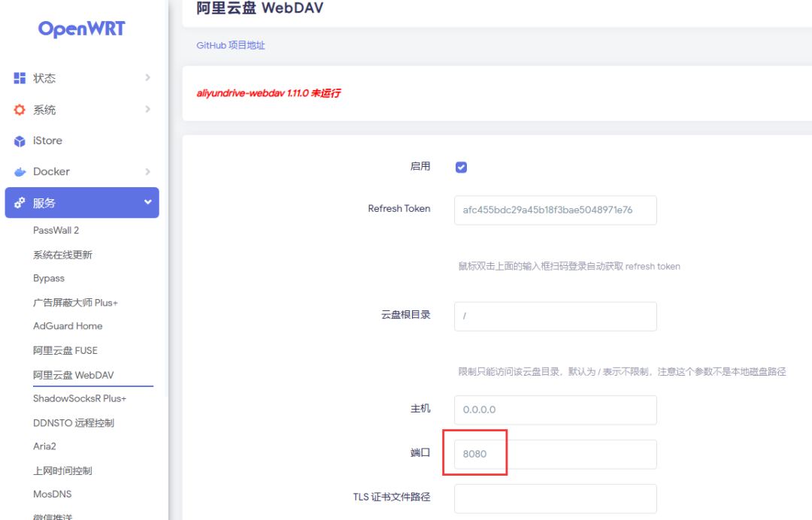Open the GitHub 项目地址 link
The height and width of the screenshot is (520, 812).
coord(231,46)
